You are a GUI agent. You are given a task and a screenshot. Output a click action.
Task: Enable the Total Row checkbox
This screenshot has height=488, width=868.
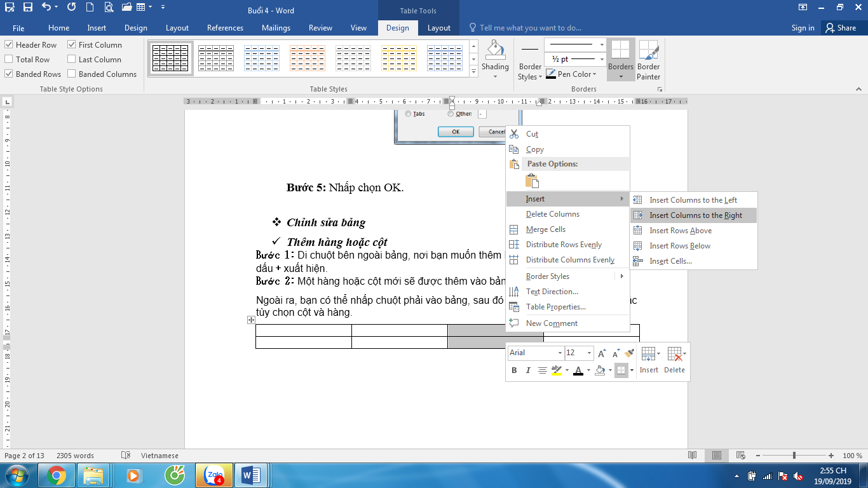[x=9, y=60]
